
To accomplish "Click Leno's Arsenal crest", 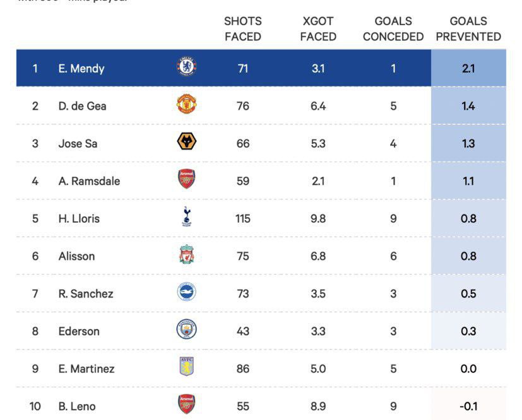I will tap(186, 404).
